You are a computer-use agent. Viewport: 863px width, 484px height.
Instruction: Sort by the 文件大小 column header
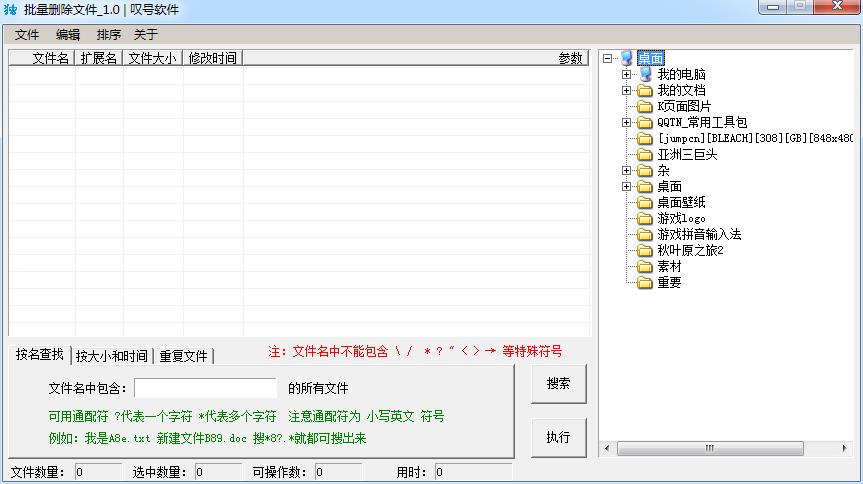[152, 58]
